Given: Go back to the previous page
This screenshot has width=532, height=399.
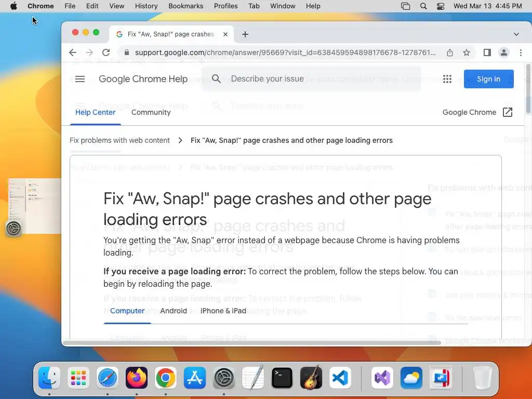Looking at the screenshot, I should 73,52.
